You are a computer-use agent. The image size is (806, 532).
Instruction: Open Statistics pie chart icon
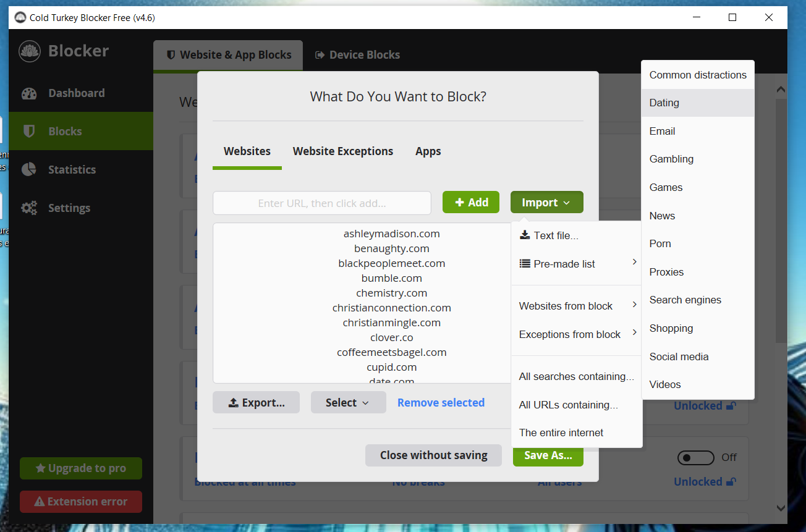tap(29, 169)
